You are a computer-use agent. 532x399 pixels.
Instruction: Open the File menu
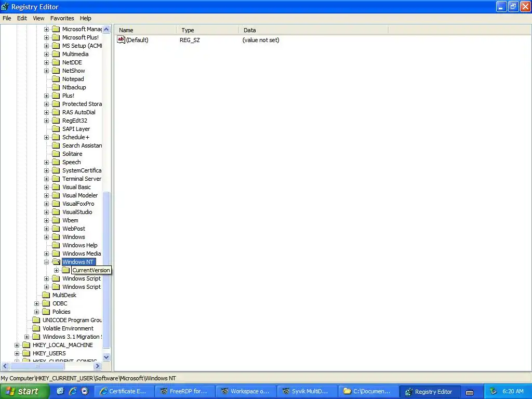tap(7, 18)
